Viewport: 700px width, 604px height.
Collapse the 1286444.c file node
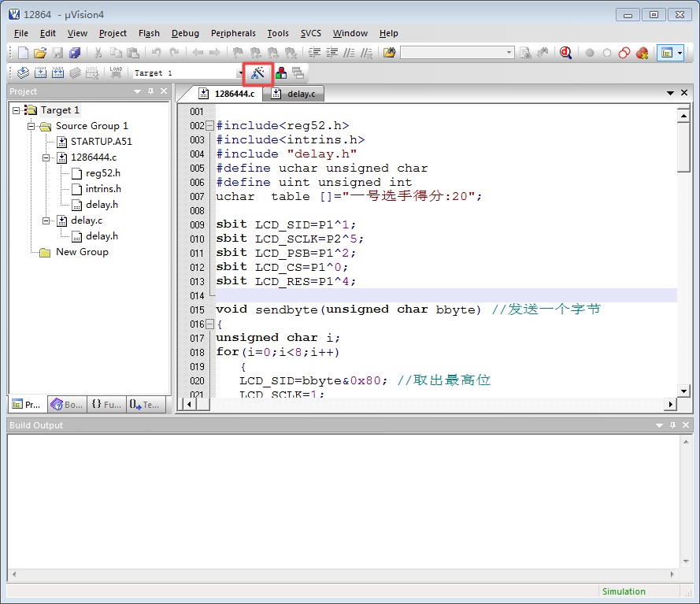(46, 157)
